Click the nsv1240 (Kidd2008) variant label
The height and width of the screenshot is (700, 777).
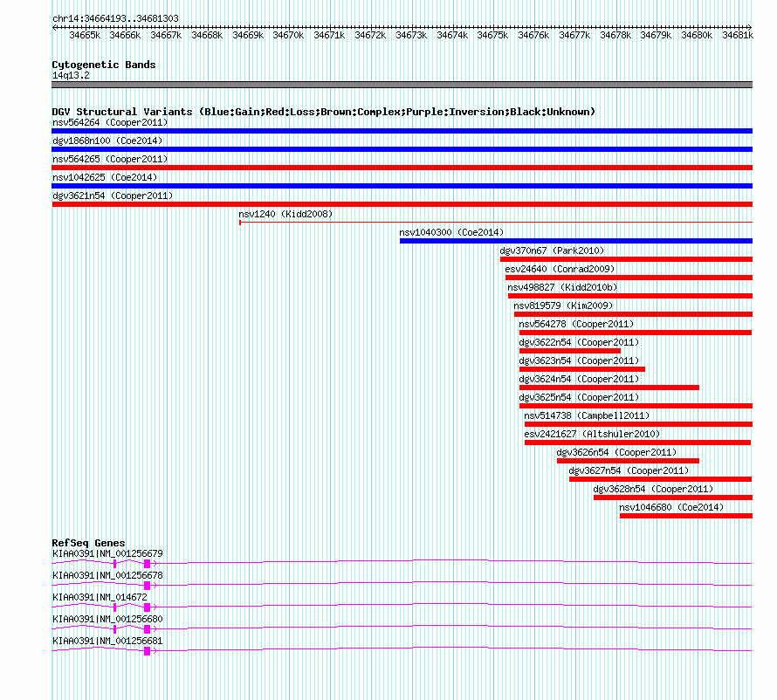coord(285,214)
